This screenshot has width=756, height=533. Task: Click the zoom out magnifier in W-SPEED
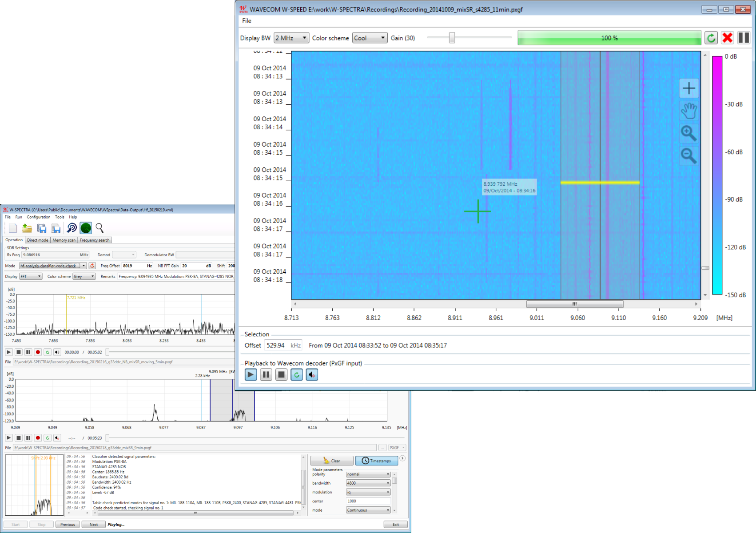pyautogui.click(x=689, y=155)
